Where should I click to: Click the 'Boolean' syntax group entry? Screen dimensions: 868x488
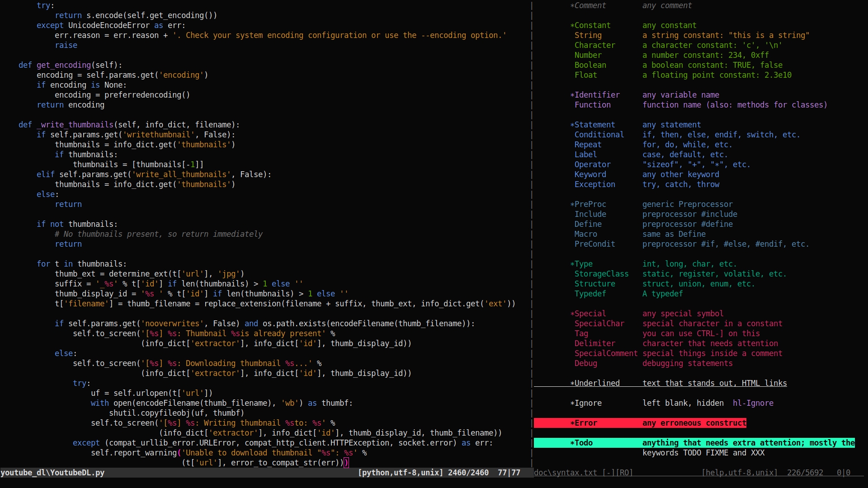(x=590, y=65)
